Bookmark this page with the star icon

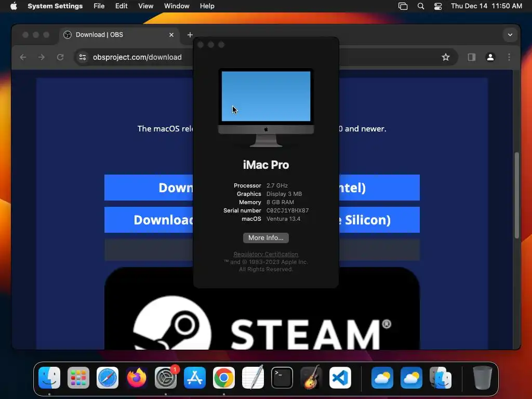pyautogui.click(x=445, y=57)
